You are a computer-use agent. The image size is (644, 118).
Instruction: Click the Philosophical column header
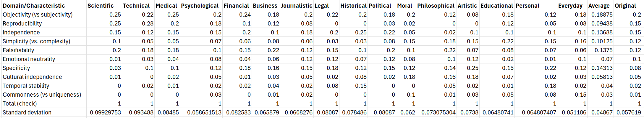point(436,6)
